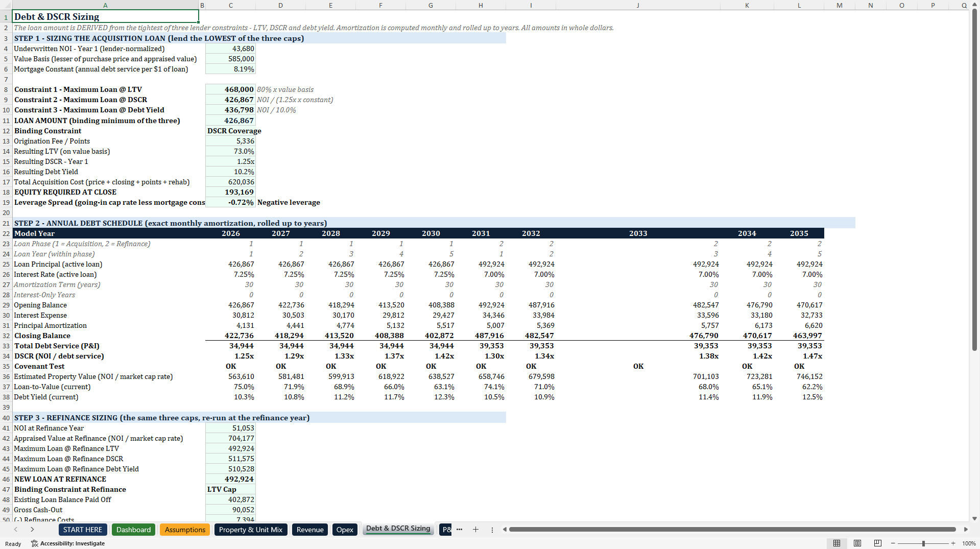
Task: Select Gross Cash-Out value 90,052
Action: pos(230,510)
